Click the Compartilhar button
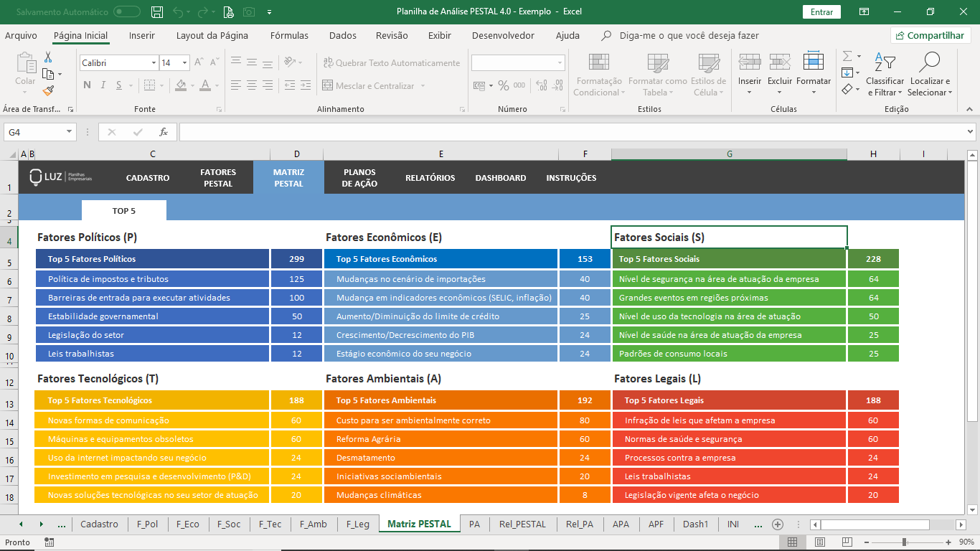Viewport: 980px width, 551px height. pos(930,35)
